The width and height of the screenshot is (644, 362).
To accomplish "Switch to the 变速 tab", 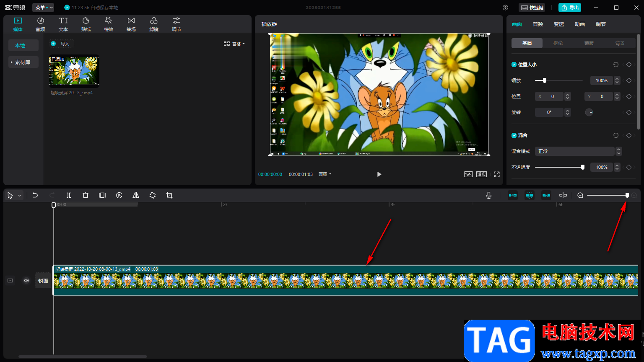I will [x=559, y=24].
